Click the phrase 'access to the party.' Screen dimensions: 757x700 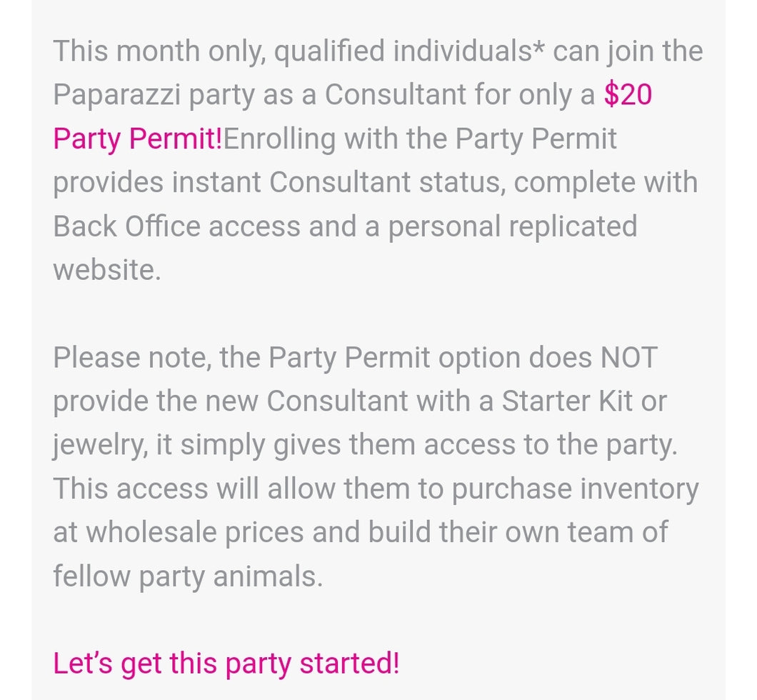tap(550, 445)
